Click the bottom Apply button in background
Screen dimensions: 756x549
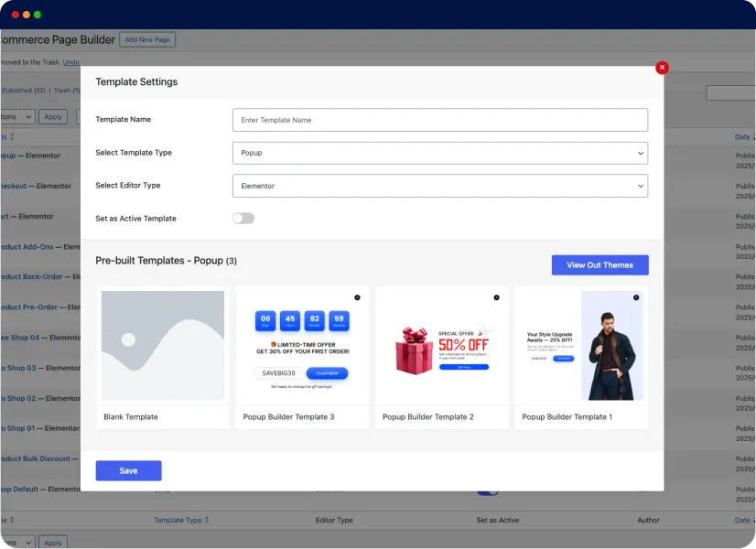52,543
